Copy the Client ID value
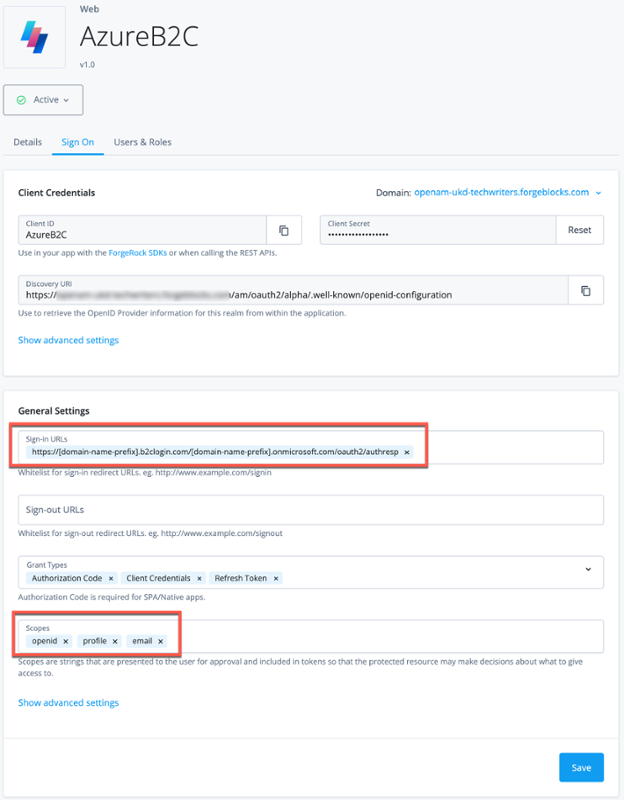The image size is (624, 800). (284, 230)
